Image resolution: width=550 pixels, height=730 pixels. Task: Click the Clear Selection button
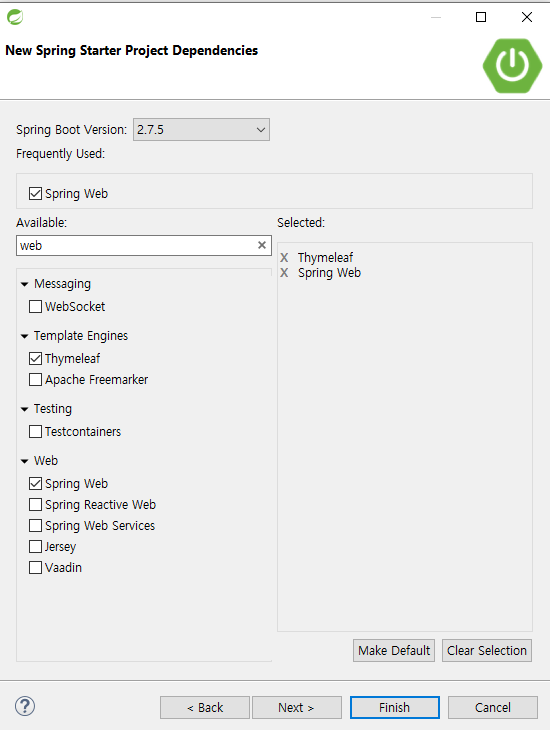pos(487,650)
